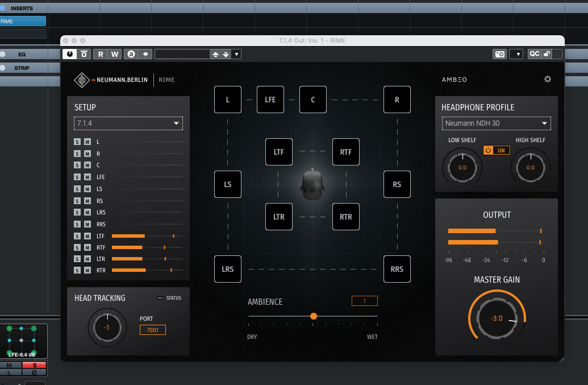Click the red Solo button on the channel
Viewport: 588px width, 385px height.
(34, 365)
